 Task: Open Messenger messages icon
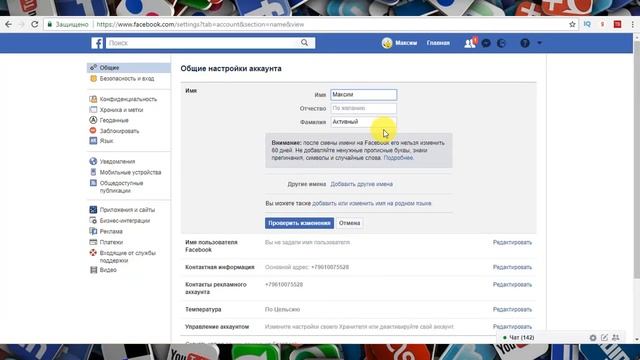[x=486, y=43]
